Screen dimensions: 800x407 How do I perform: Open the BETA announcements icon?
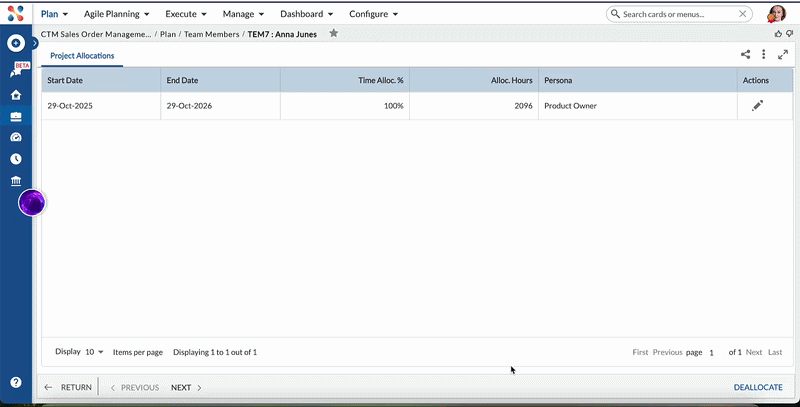pos(18,70)
